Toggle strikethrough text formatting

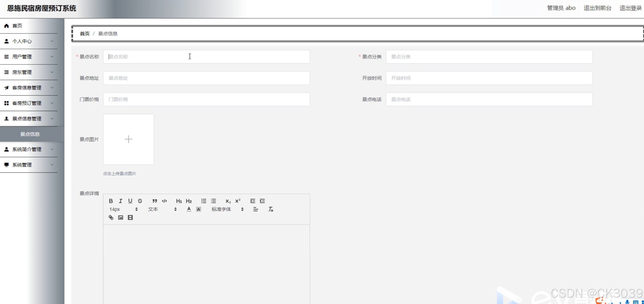click(140, 201)
